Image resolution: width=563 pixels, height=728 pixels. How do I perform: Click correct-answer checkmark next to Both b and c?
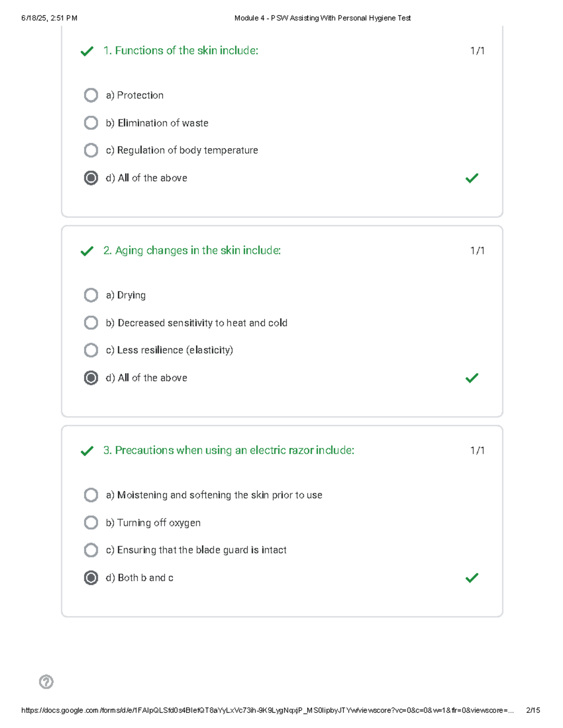point(472,578)
